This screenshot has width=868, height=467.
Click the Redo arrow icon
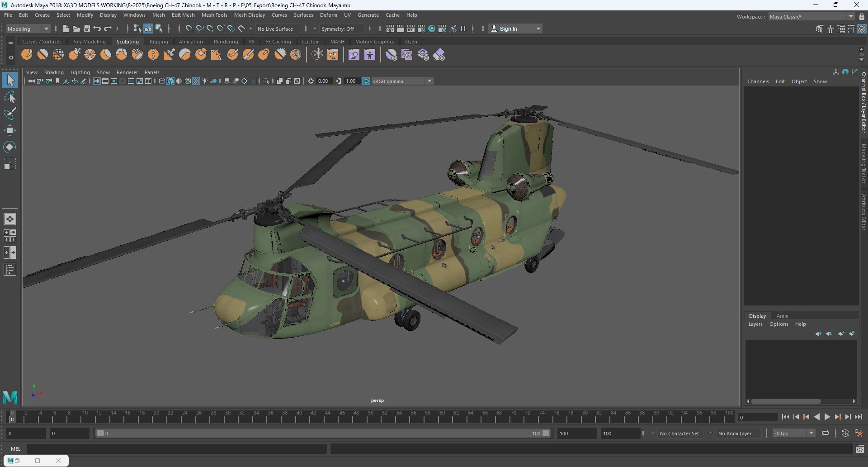108,29
